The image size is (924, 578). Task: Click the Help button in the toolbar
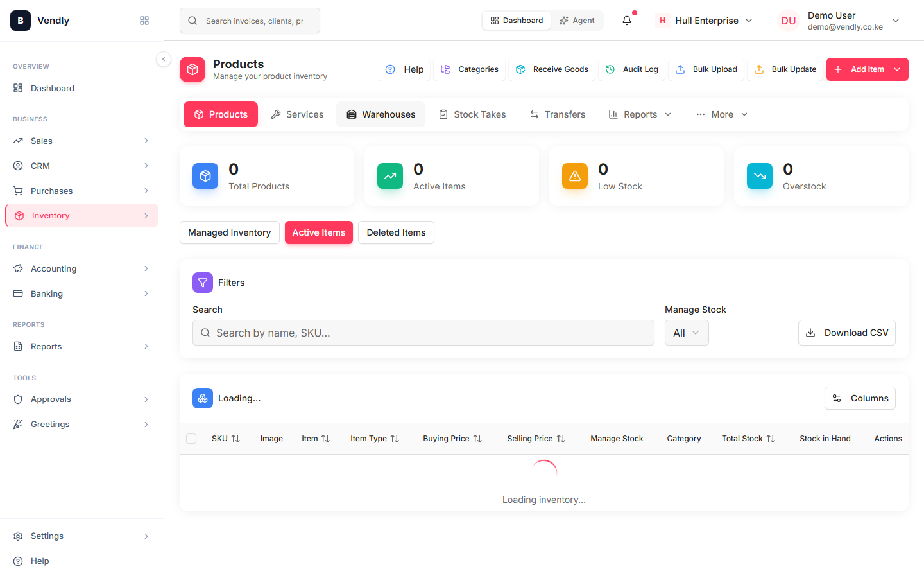(x=404, y=69)
